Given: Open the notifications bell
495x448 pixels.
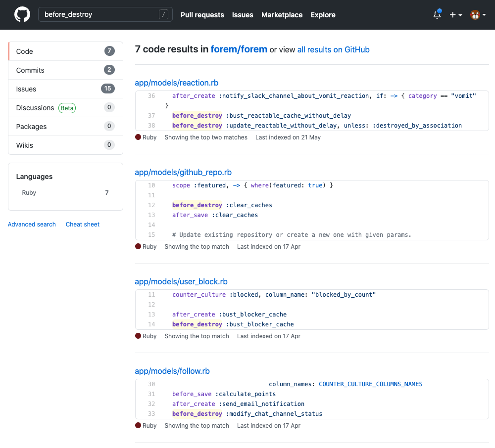Looking at the screenshot, I should point(437,14).
